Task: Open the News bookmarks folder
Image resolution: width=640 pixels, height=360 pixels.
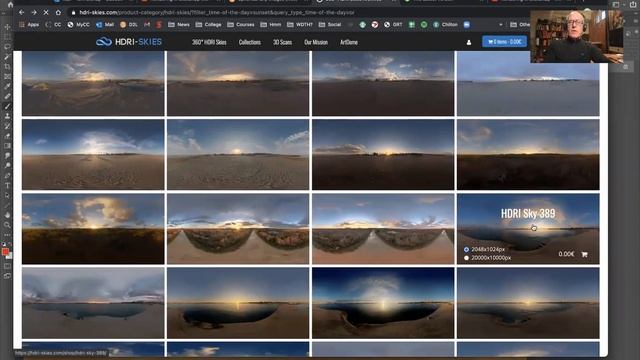Action: click(179, 25)
